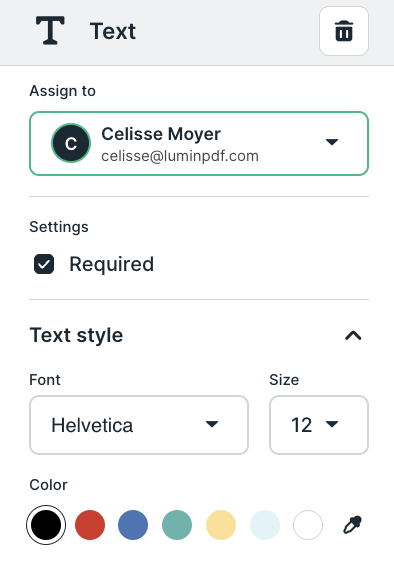Screen dimensions: 394x566
Task: Delete the text field with trash icon
Action: point(343,31)
